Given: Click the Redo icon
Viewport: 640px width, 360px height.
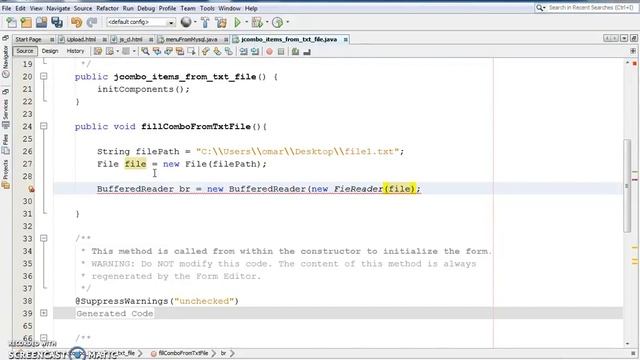Looking at the screenshot, I should coord(92,22).
